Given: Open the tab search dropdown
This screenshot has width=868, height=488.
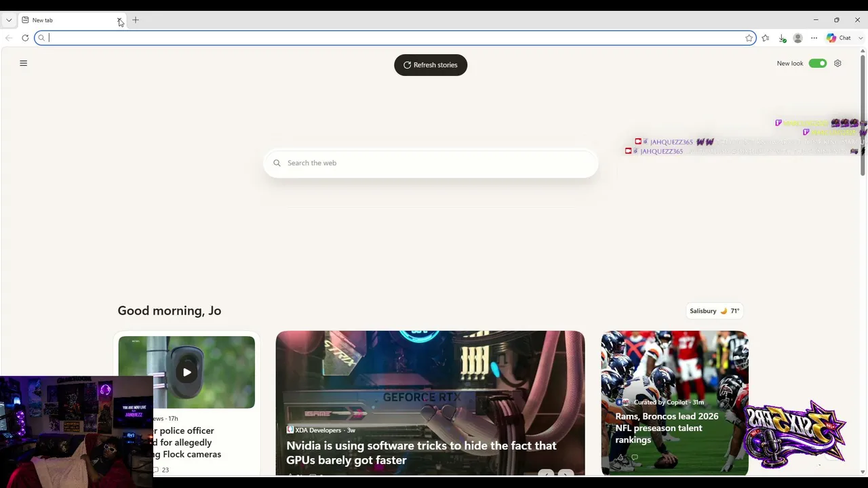Looking at the screenshot, I should 9,20.
